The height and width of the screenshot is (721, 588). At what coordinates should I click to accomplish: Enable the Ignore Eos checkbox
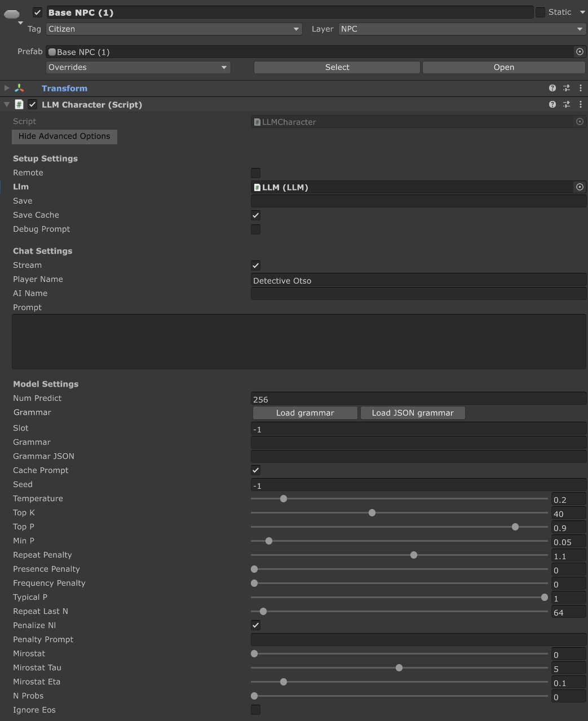(x=255, y=710)
